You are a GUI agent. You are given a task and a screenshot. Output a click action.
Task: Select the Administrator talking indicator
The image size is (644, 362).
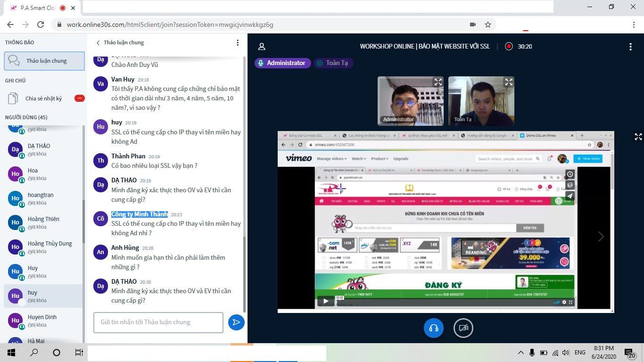282,63
